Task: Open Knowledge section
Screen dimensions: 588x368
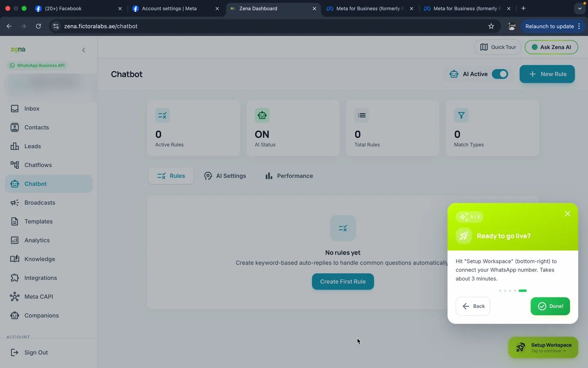Action: click(49, 259)
